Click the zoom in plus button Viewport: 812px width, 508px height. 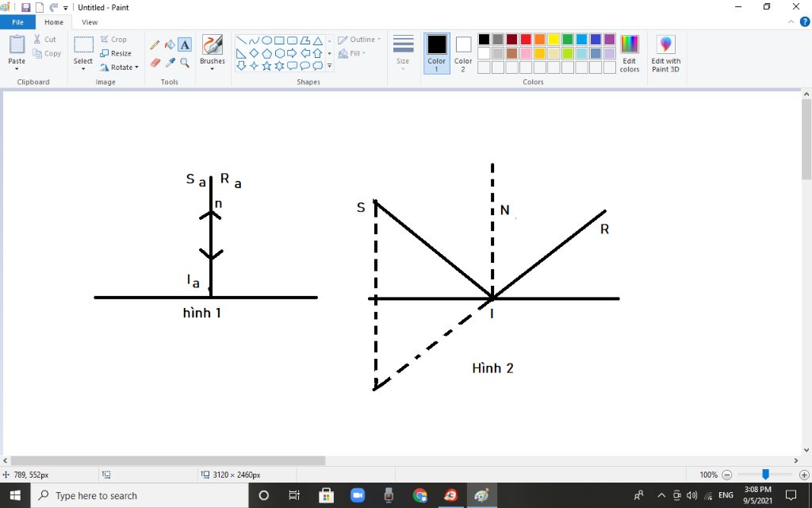pyautogui.click(x=804, y=475)
